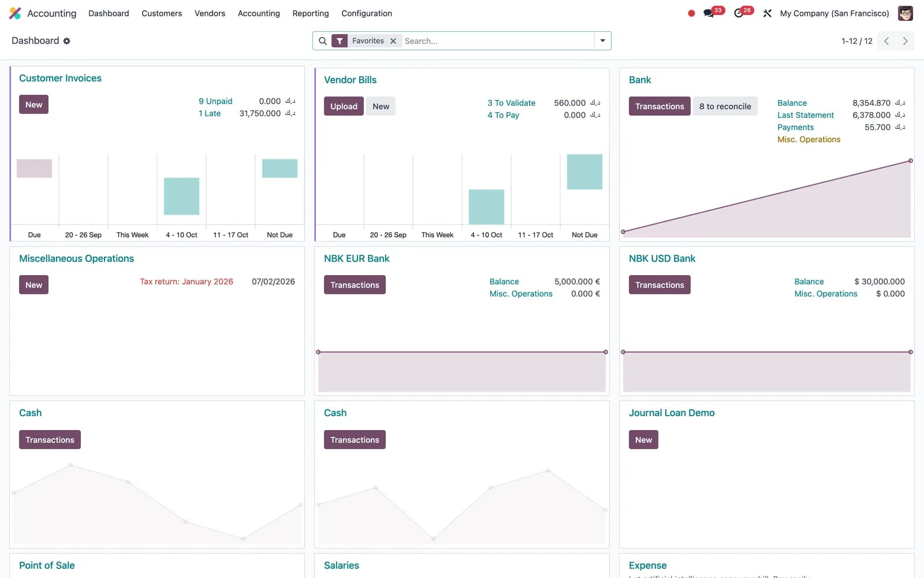
Task: Click the Accounting app logo icon
Action: (15, 13)
